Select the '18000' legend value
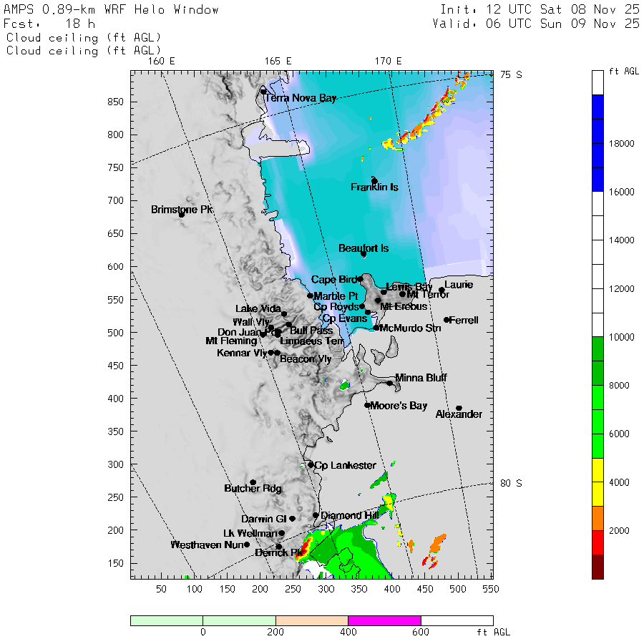The image size is (644, 644). pyautogui.click(x=621, y=144)
